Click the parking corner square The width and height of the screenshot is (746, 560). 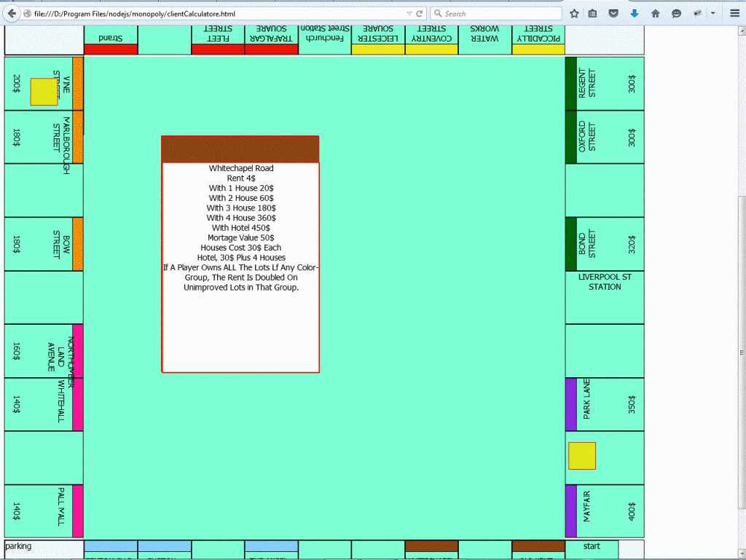(x=44, y=549)
